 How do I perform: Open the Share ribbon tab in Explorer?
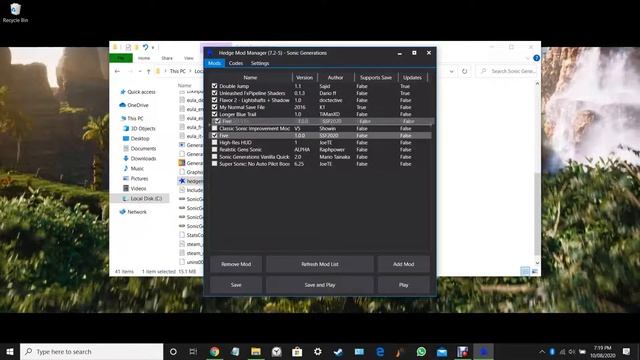pyautogui.click(x=167, y=58)
